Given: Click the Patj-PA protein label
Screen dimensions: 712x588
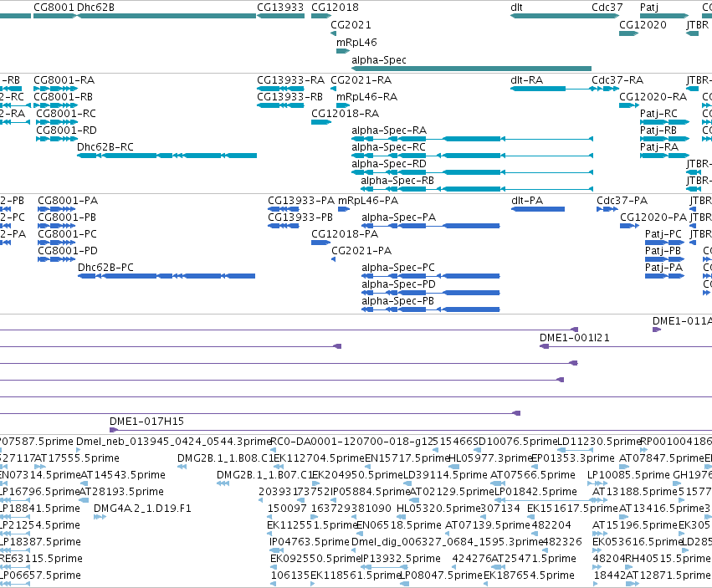Looking at the screenshot, I should 663,268.
